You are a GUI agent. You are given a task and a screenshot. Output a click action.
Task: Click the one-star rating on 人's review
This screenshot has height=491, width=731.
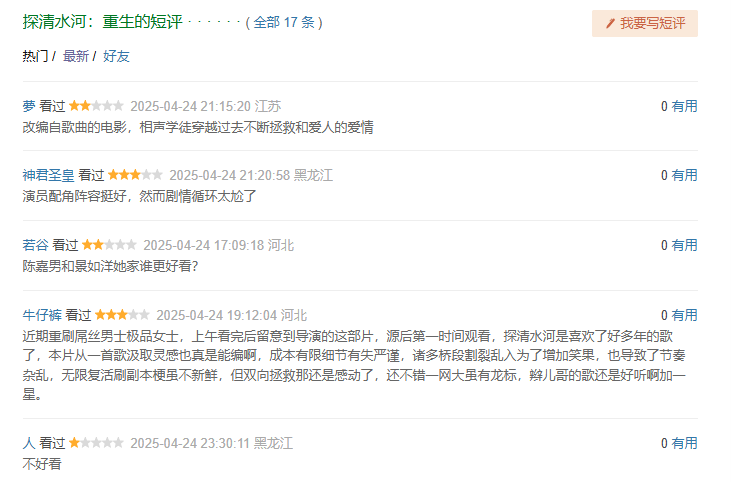[96, 443]
